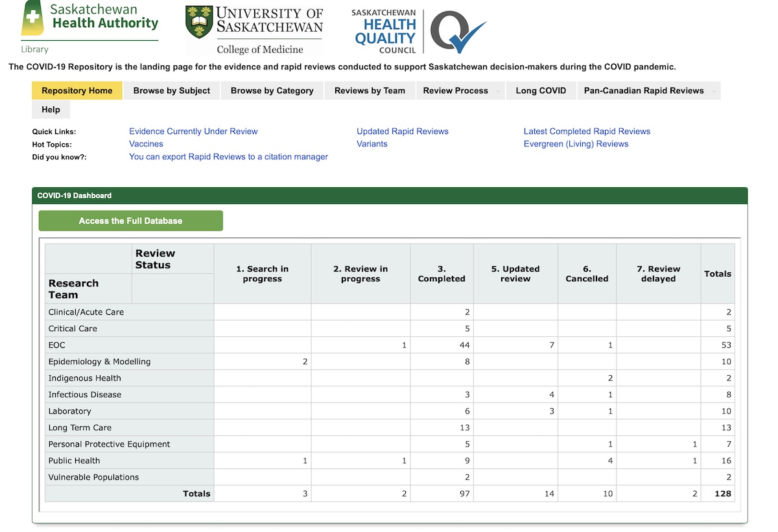The height and width of the screenshot is (532, 778).
Task: Click the Access the Full Database button
Action: pos(130,220)
